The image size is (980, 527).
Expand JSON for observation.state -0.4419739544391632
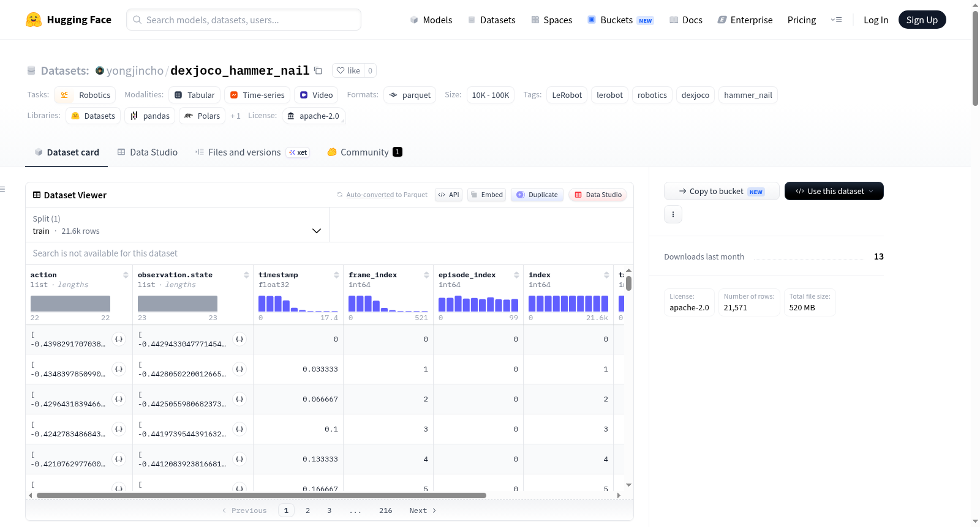click(239, 429)
